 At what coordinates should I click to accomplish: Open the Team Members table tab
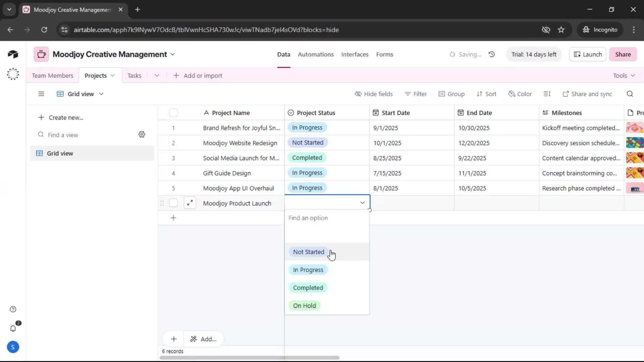[52, 75]
